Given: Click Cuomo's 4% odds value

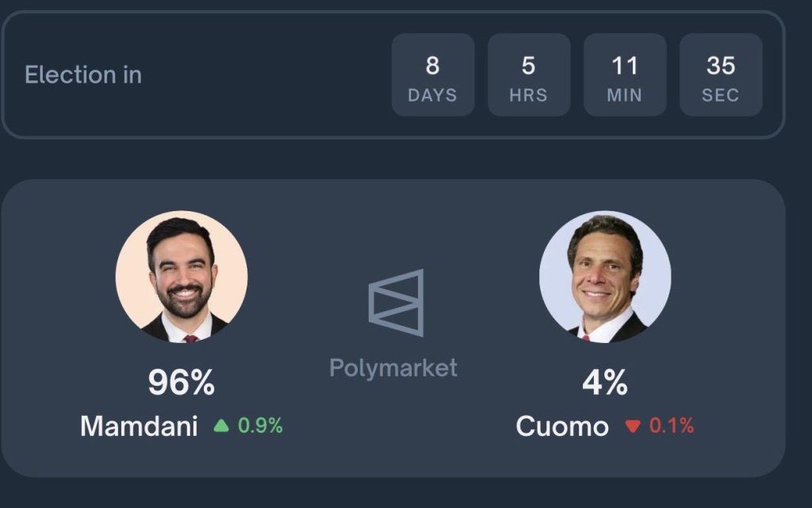Looking at the screenshot, I should (x=605, y=383).
